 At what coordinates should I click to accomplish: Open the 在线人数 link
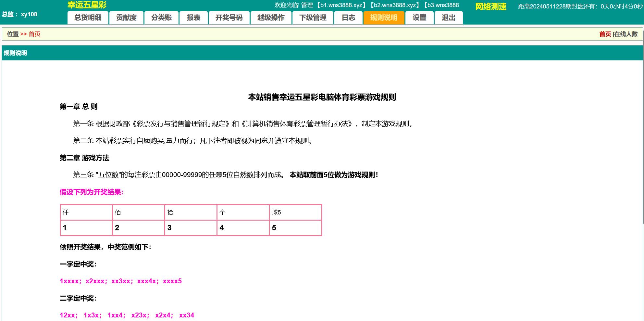(x=626, y=34)
